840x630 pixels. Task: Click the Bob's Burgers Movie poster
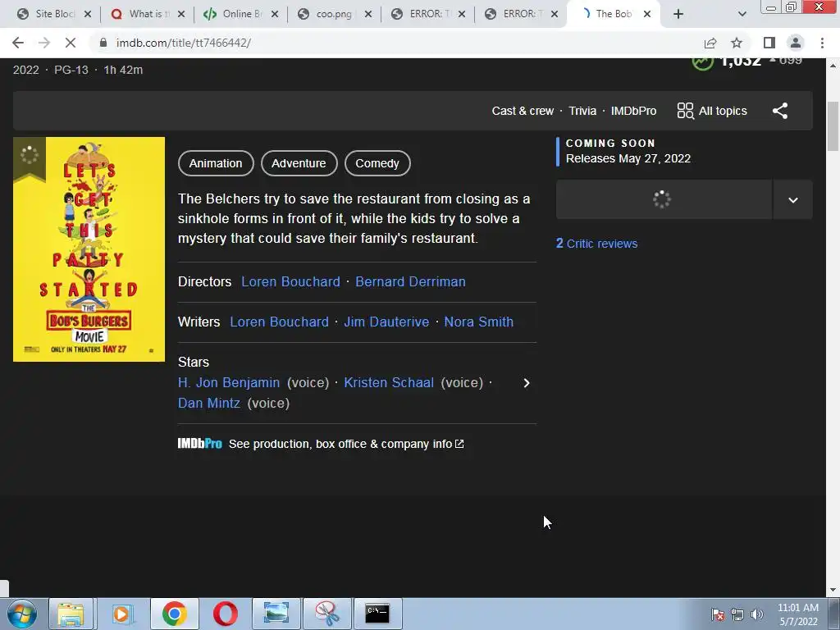coord(89,249)
